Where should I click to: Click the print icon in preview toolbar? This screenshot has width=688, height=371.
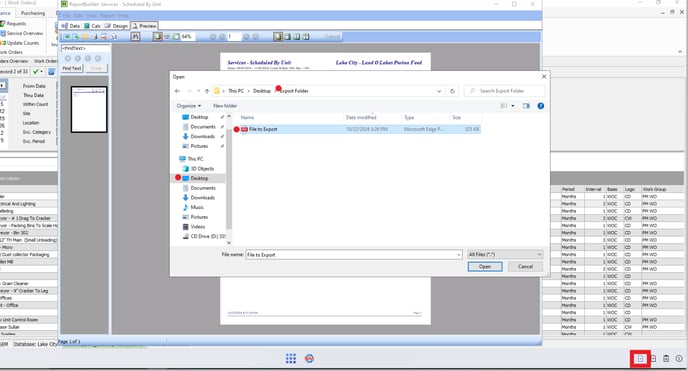pyautogui.click(x=94, y=36)
